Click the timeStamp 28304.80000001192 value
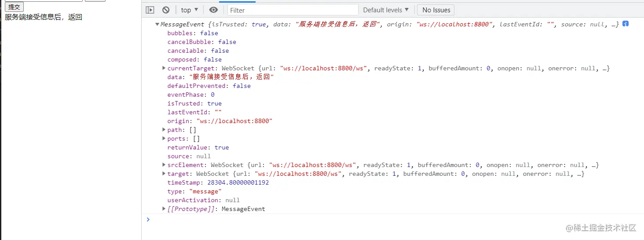Viewport: 644px width, 240px height. point(238,182)
